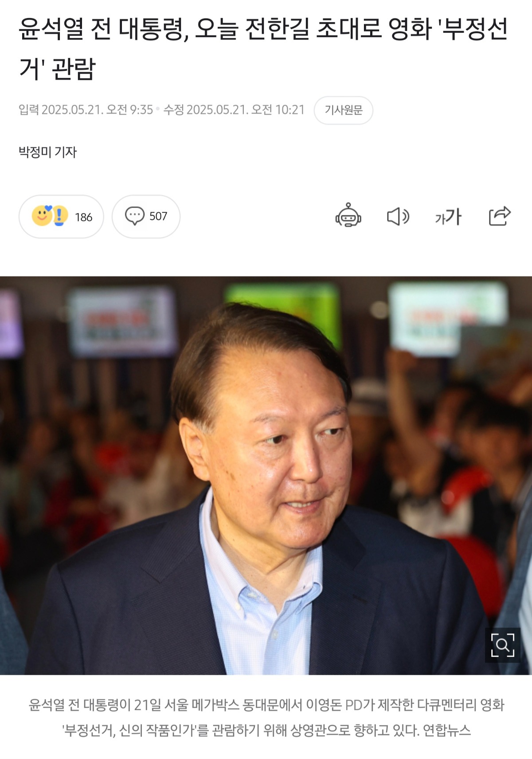Tap headline's second line '거' 관람'

57,69
